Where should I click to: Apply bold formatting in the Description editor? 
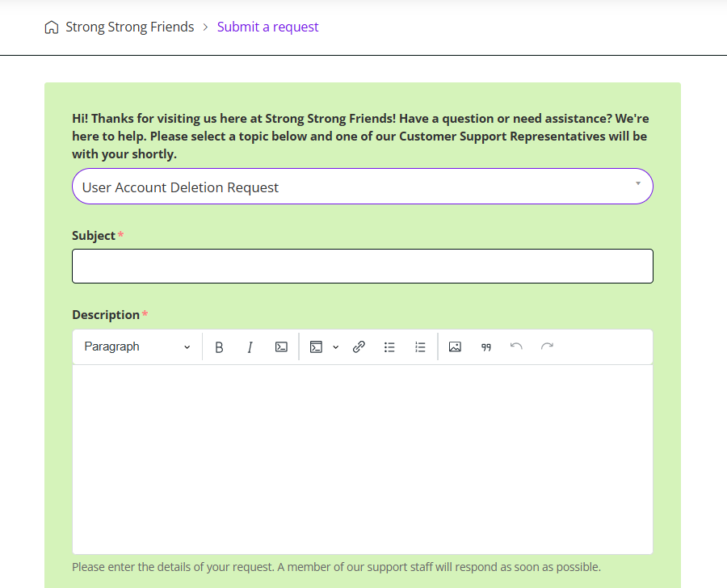click(219, 346)
